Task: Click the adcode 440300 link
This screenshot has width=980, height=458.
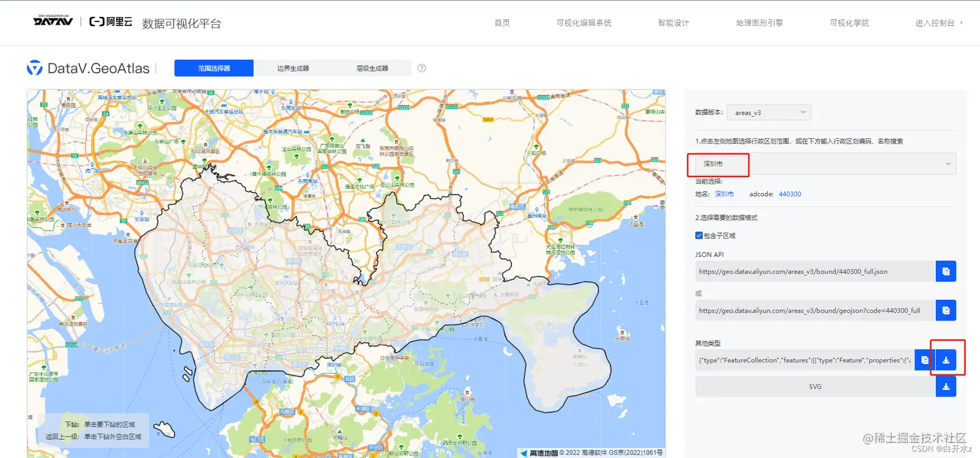Action: [790, 194]
